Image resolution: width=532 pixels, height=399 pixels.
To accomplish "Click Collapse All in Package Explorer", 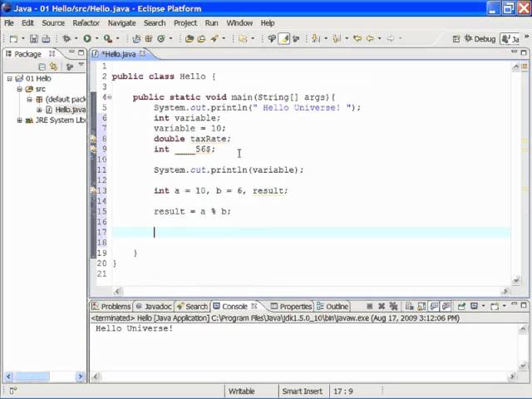I will (42, 66).
